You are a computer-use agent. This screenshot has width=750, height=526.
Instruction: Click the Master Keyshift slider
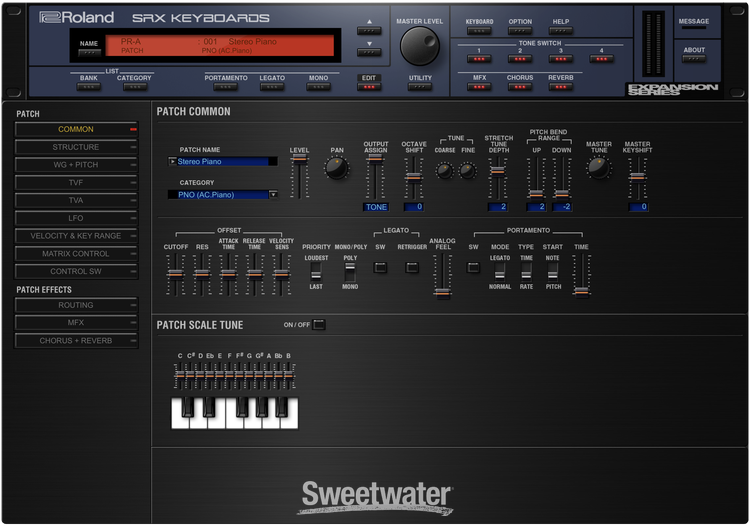(638, 178)
